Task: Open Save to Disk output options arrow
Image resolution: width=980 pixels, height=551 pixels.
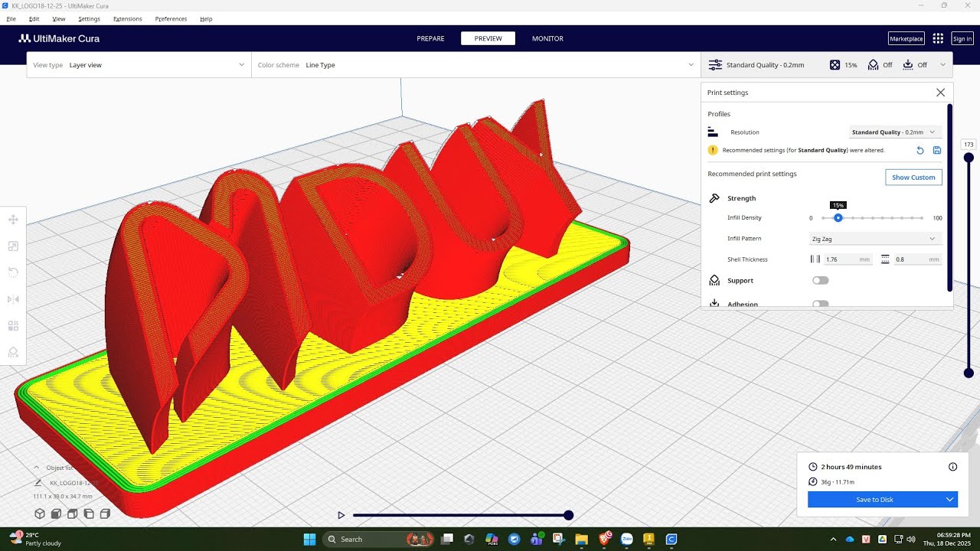Action: 949,500
